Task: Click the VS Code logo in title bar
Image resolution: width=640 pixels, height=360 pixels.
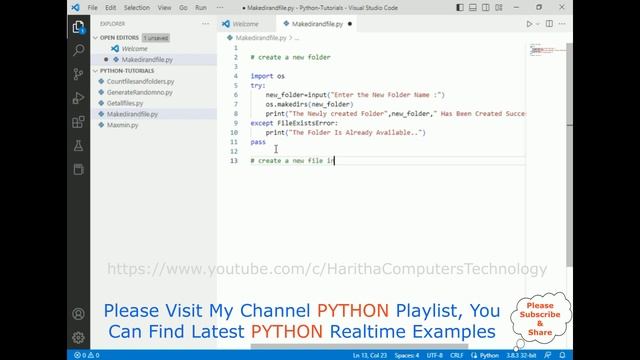Action: point(76,7)
